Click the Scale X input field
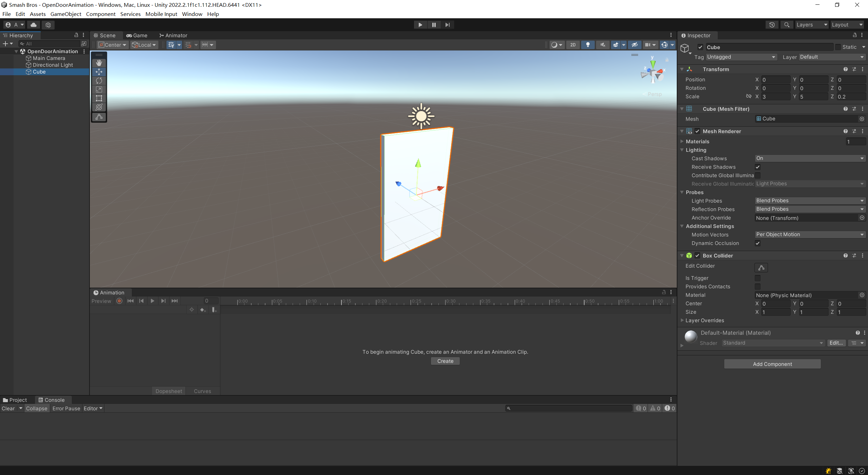868x475 pixels. pyautogui.click(x=775, y=97)
